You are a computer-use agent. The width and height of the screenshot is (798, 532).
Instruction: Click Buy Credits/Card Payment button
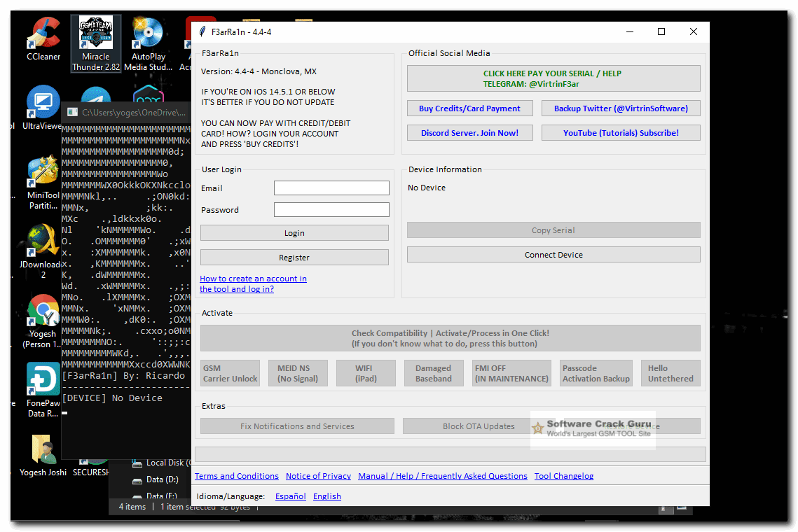coord(469,108)
